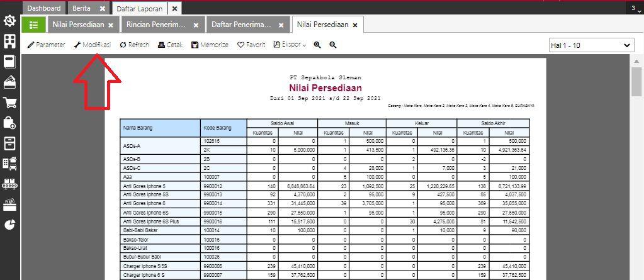Select the active white Nilai Persediaan tab
This screenshot has width=644, height=280.
coord(322,25)
